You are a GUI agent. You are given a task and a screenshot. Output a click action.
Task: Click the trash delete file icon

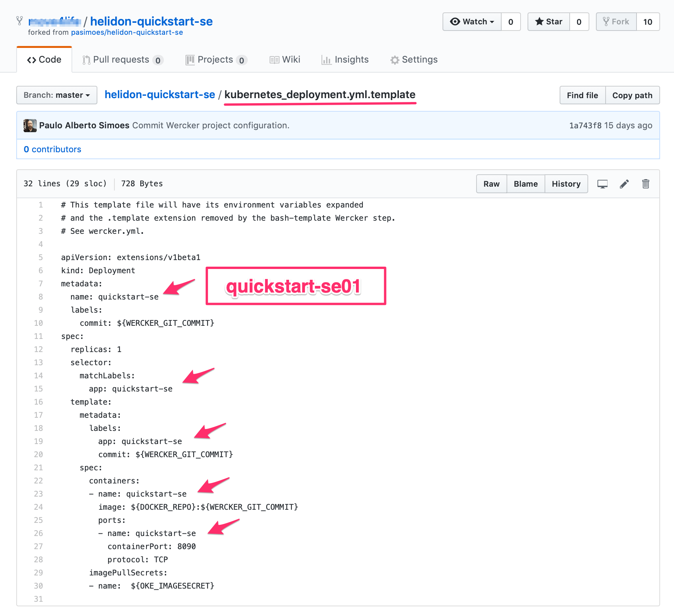pyautogui.click(x=646, y=184)
